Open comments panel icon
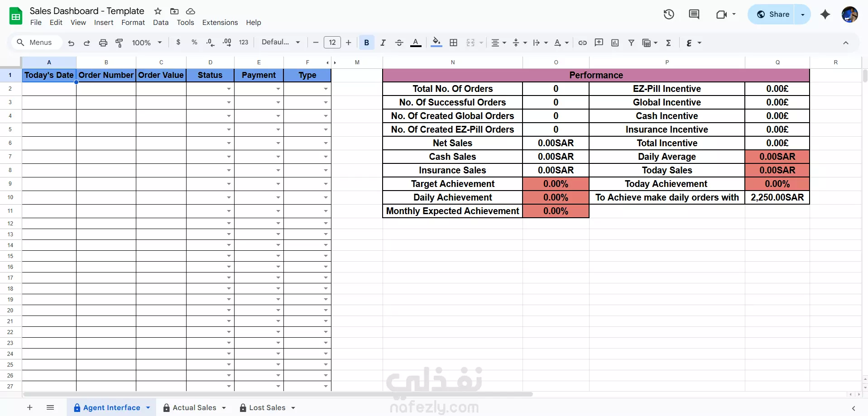The height and width of the screenshot is (416, 868). (x=694, y=14)
